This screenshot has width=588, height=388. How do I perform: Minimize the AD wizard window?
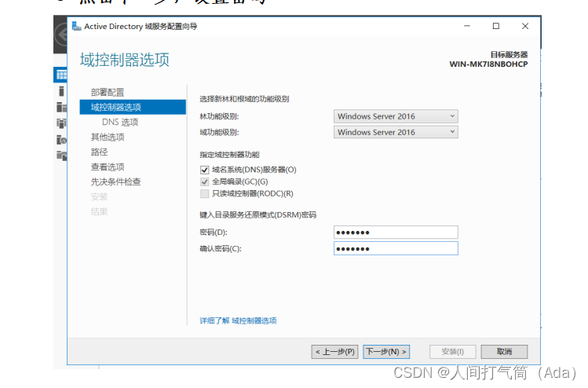point(467,26)
